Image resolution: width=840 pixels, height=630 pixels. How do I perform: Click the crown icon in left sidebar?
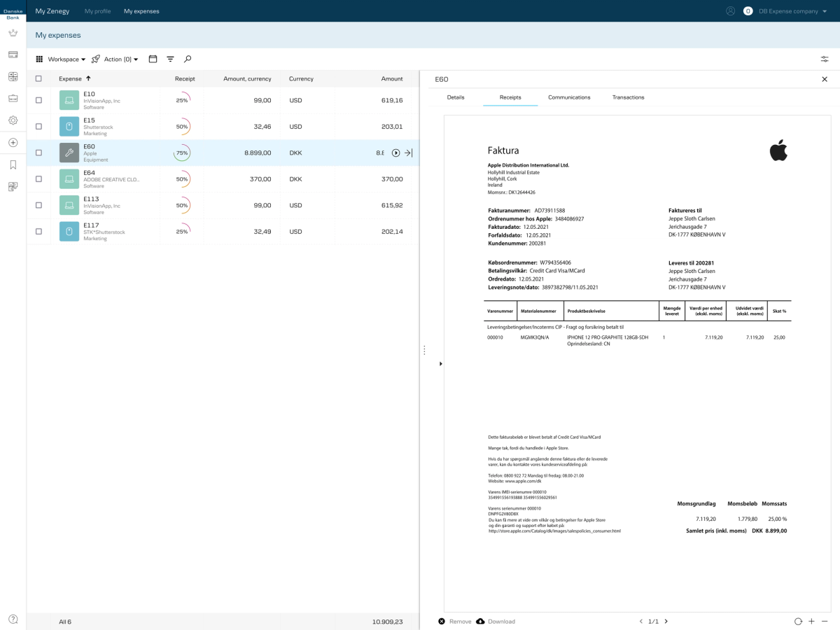click(13, 33)
